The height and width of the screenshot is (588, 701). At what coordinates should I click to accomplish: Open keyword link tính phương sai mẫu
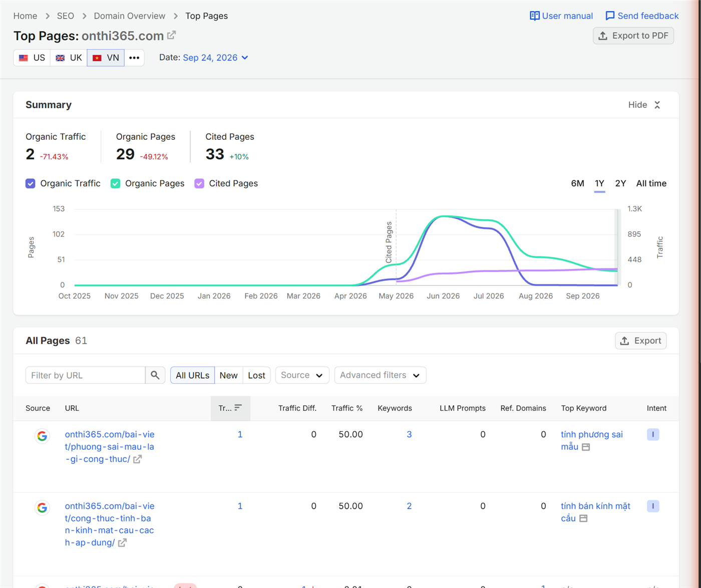click(592, 440)
